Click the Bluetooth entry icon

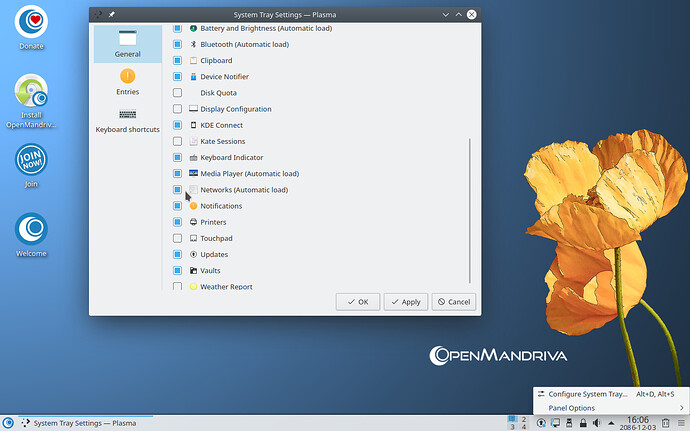point(193,44)
